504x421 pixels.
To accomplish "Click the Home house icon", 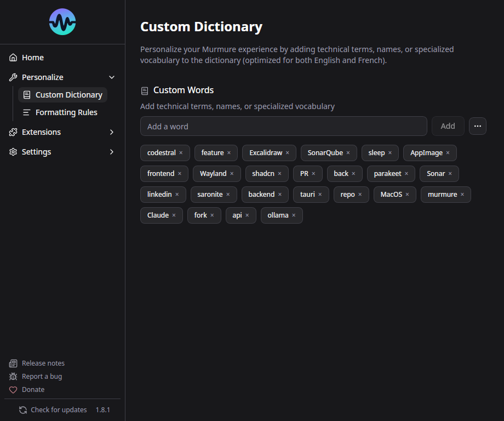I will (12, 57).
